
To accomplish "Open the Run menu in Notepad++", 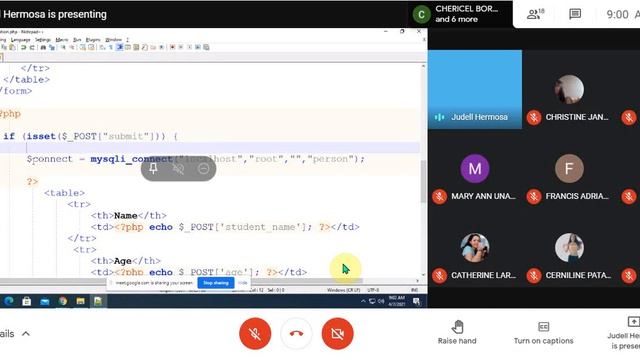I will pyautogui.click(x=77, y=40).
